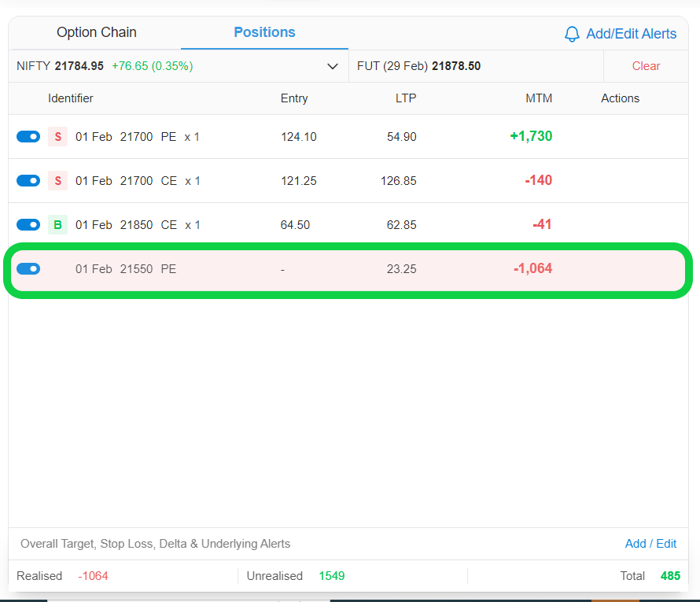Viewport: 700px width, 602px height.
Task: Click the Identifier column header
Action: [x=71, y=98]
